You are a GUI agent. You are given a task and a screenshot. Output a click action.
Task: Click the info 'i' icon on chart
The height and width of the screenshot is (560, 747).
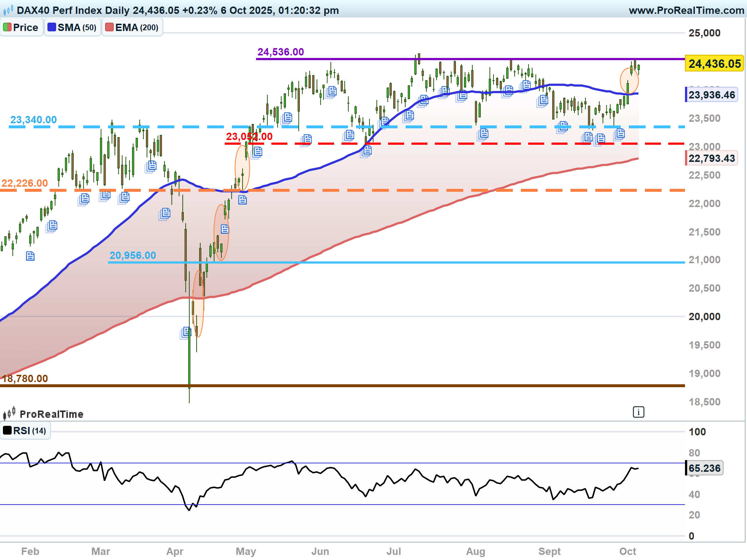[638, 412]
